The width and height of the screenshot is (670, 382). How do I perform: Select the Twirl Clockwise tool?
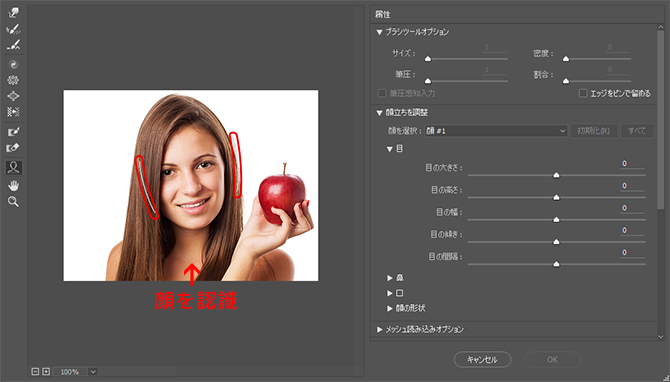[13, 64]
